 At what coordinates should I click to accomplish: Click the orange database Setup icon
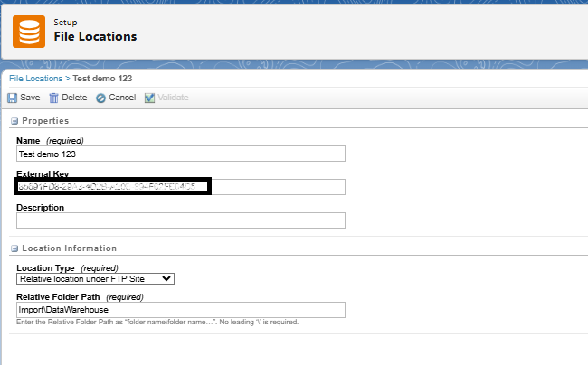coord(29,29)
